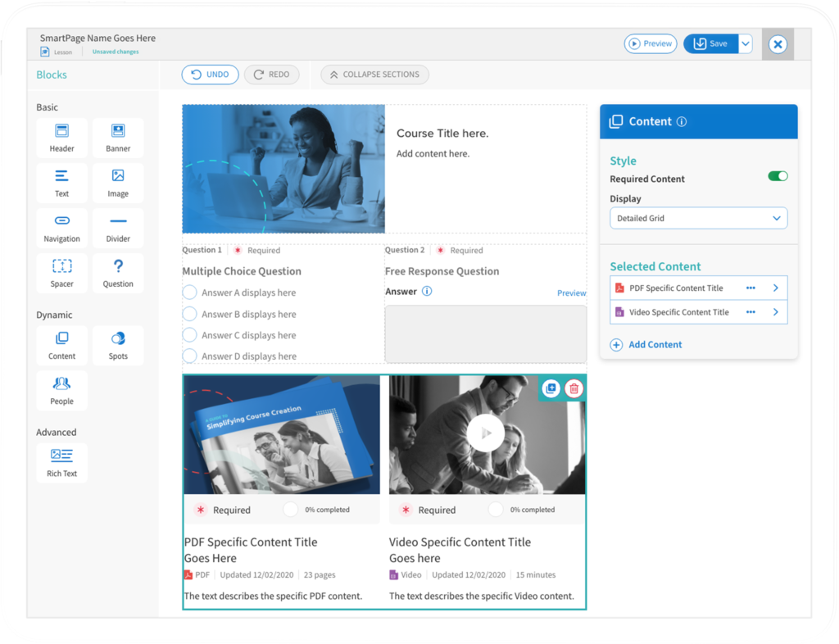This screenshot has width=839, height=644.
Task: Click completion circle on PDF card
Action: [291, 509]
